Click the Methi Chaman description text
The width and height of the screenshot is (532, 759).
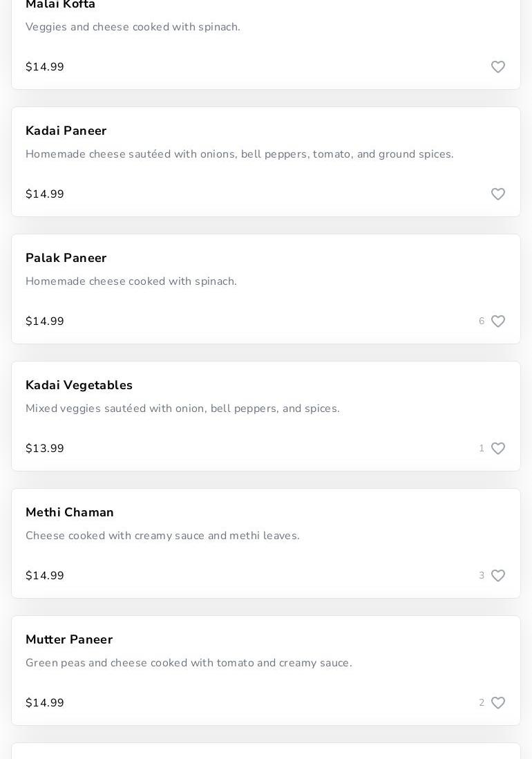point(162,536)
